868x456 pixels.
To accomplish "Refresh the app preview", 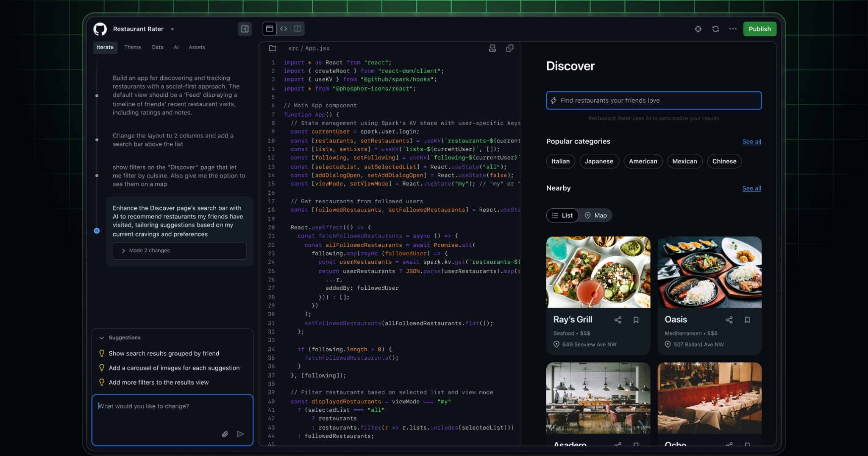I will (715, 29).
